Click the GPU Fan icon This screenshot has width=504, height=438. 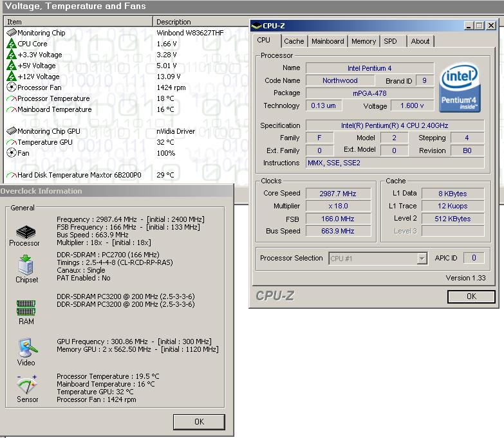click(12, 152)
